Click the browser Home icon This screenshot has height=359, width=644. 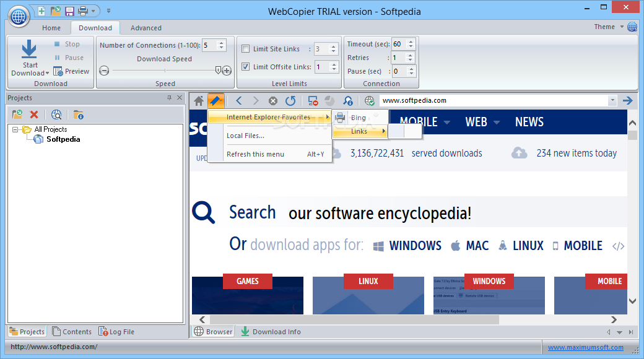[199, 101]
